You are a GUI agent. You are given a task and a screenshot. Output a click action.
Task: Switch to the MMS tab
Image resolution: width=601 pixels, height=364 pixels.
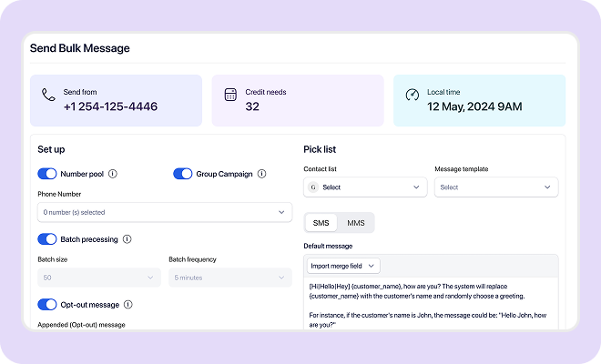coord(356,223)
